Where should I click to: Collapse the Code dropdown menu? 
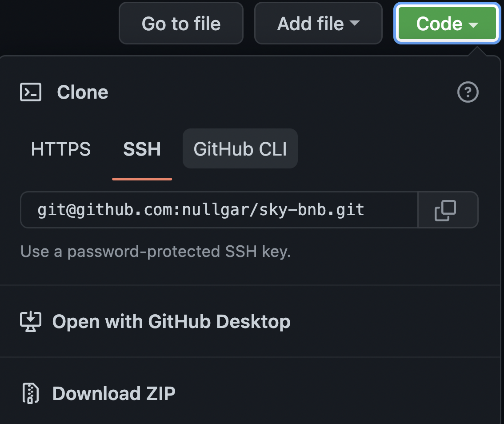(x=446, y=23)
